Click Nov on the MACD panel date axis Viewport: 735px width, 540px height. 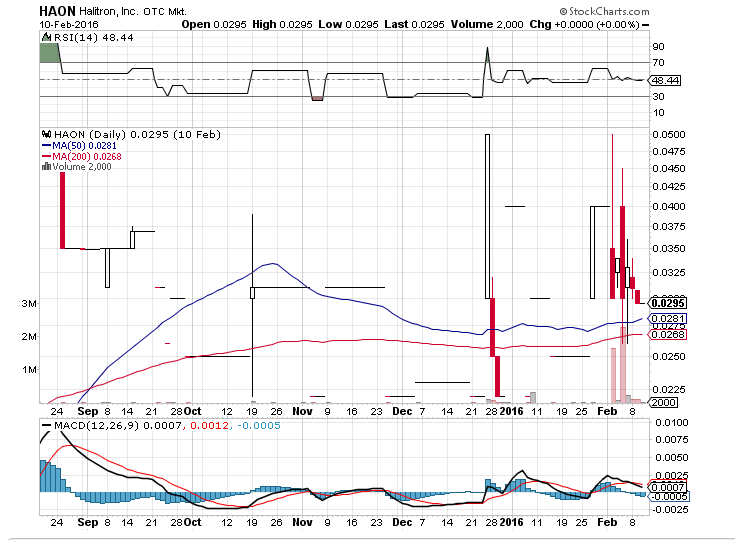click(302, 522)
